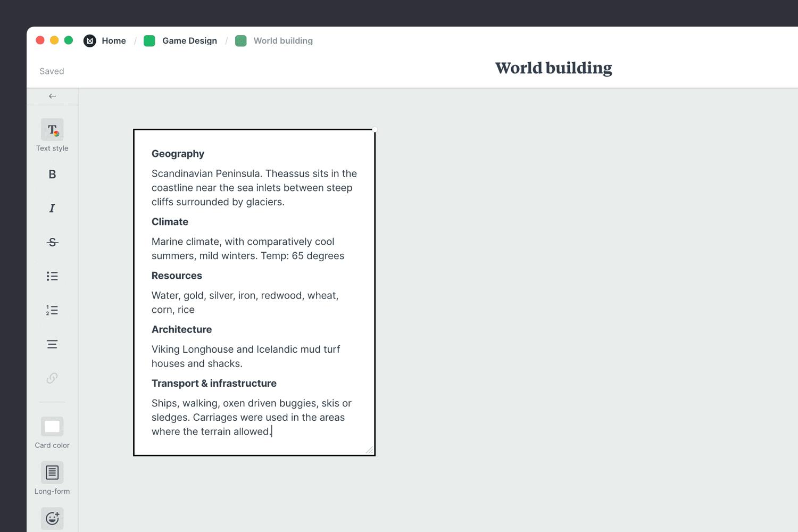Click the card's corner resize handle
Screen dimensions: 798x532
pyautogui.click(x=370, y=450)
